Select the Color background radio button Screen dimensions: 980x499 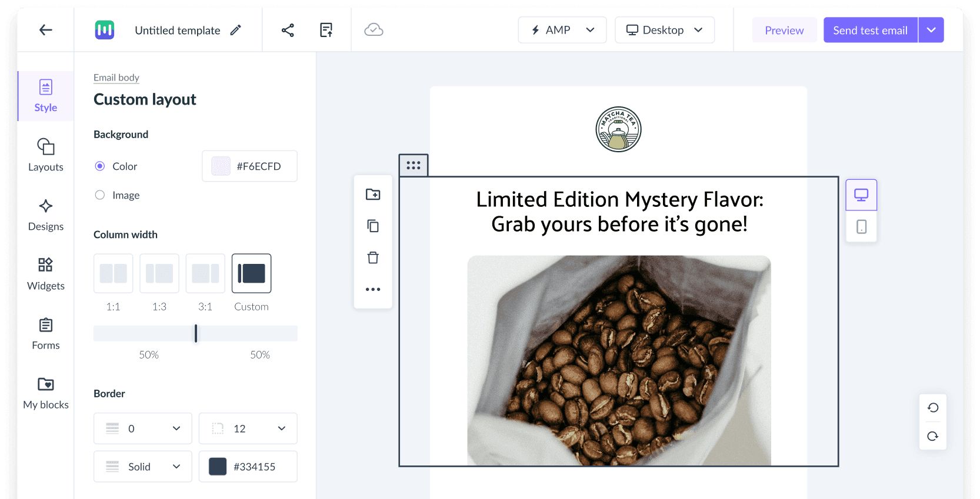pyautogui.click(x=100, y=166)
